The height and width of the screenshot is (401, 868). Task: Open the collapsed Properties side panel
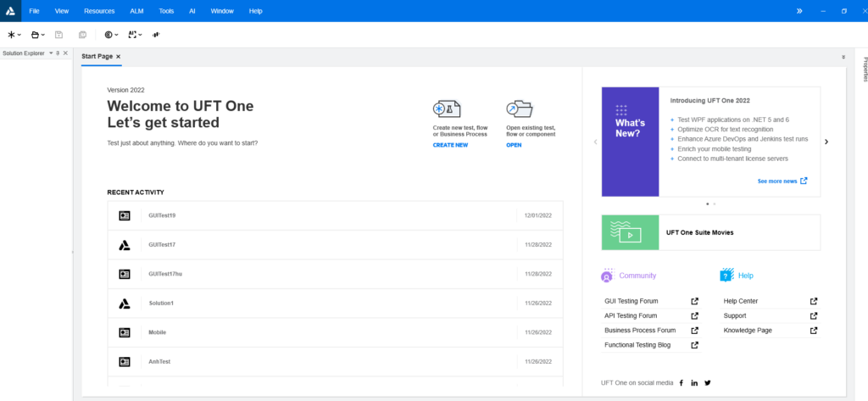point(865,70)
